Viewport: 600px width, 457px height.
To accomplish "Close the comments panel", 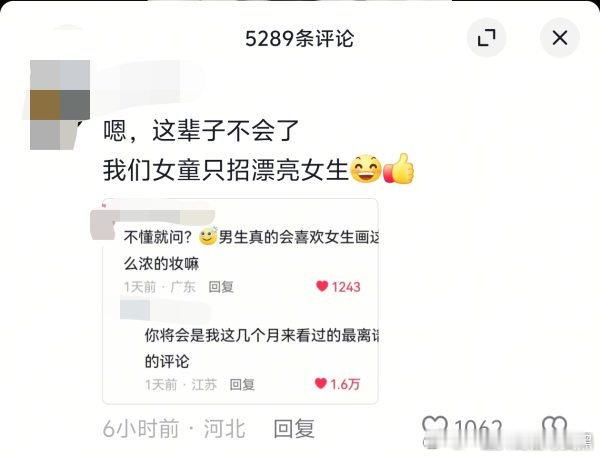I will (x=559, y=38).
